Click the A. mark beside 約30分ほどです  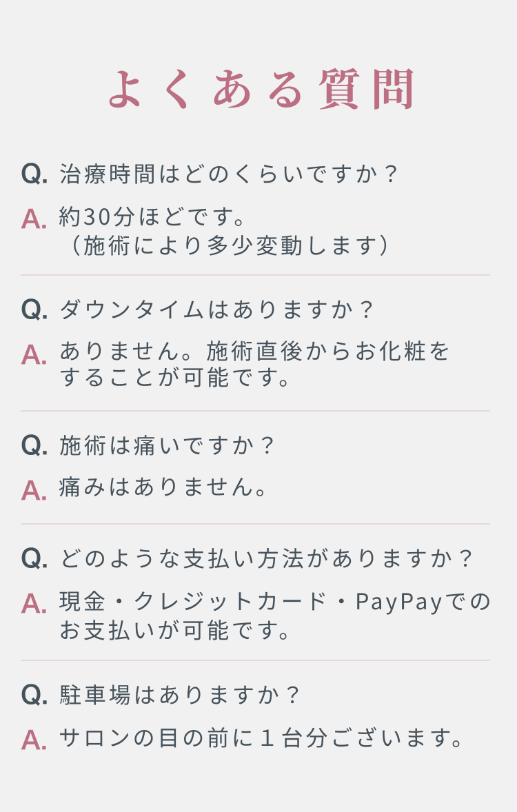[x=34, y=219]
